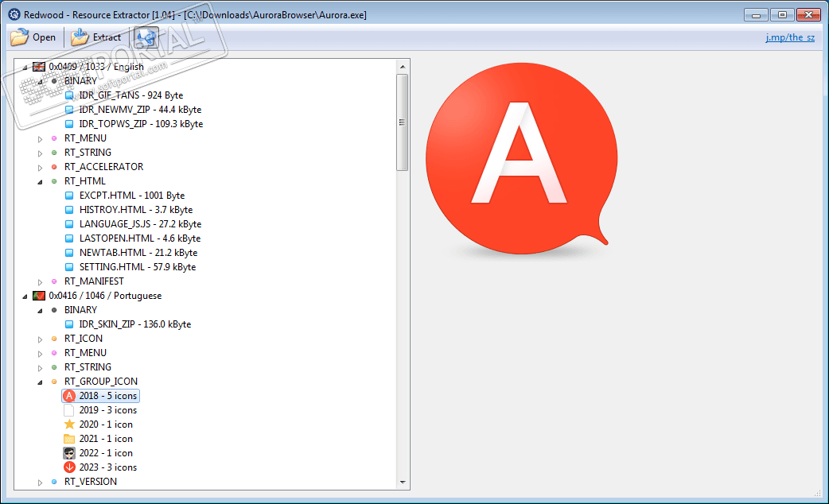The image size is (829, 504).
Task: Click the Portuguese flag icon
Action: 39,296
